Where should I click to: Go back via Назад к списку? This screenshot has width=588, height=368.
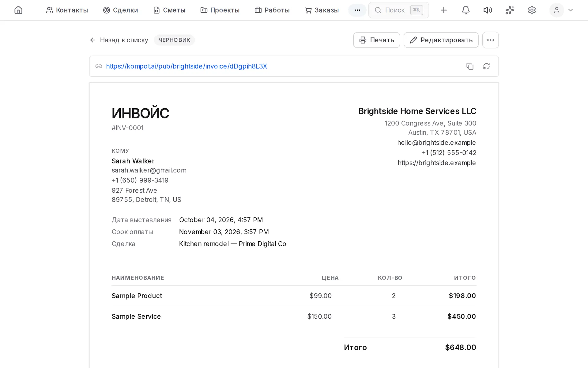click(x=119, y=40)
